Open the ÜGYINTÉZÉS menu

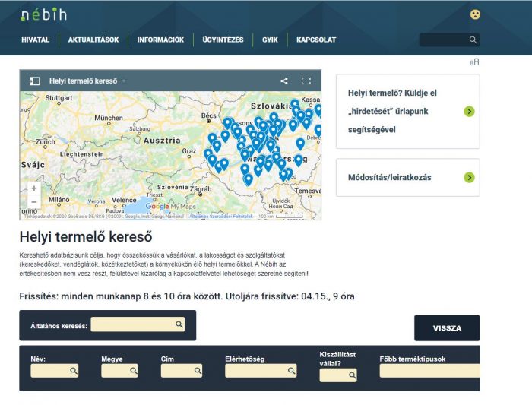(223, 40)
